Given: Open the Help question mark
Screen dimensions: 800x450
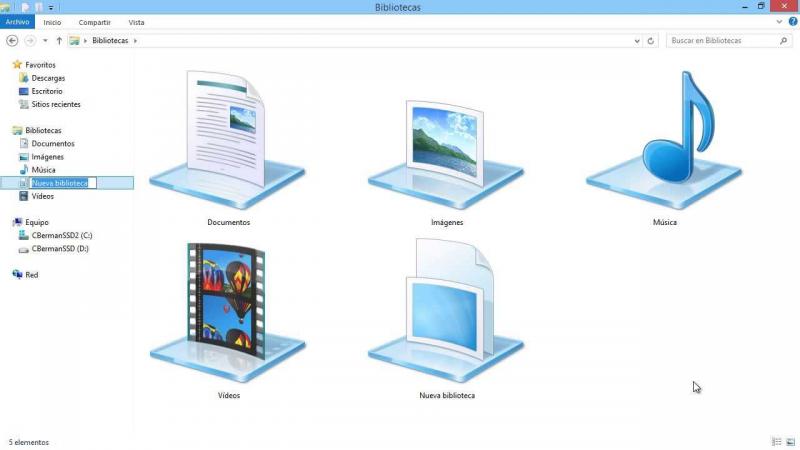Looking at the screenshot, I should [791, 22].
